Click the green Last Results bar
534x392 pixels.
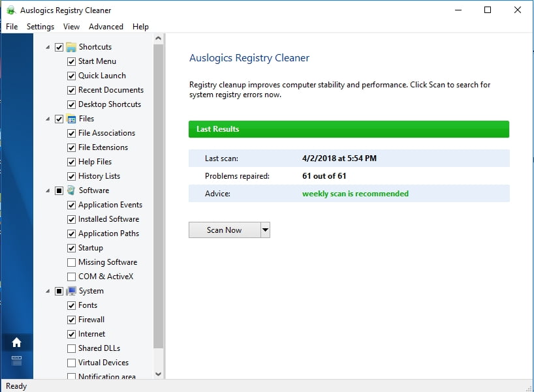(x=349, y=128)
